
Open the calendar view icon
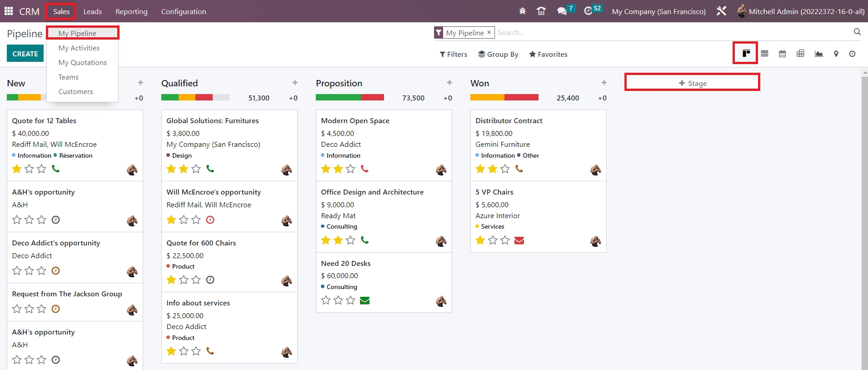pos(782,54)
